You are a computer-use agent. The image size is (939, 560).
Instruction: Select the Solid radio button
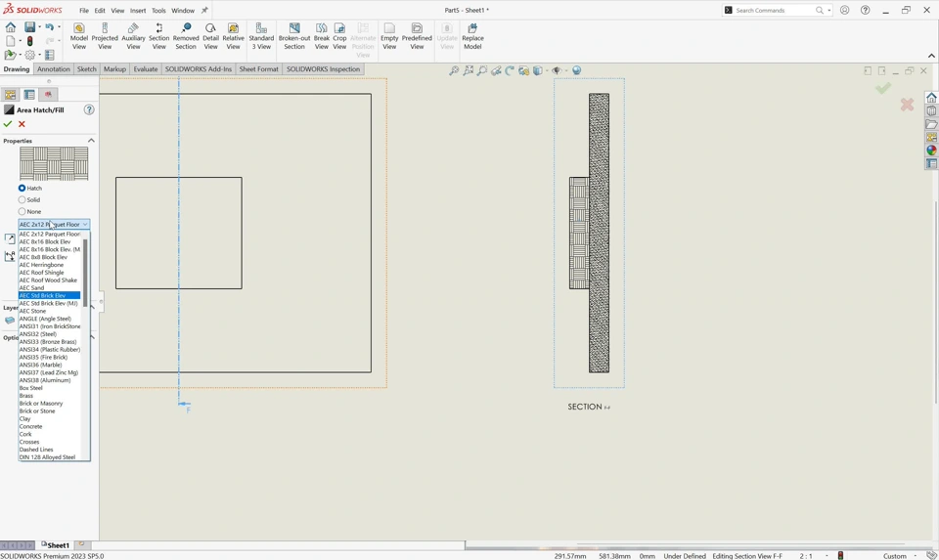click(x=22, y=199)
